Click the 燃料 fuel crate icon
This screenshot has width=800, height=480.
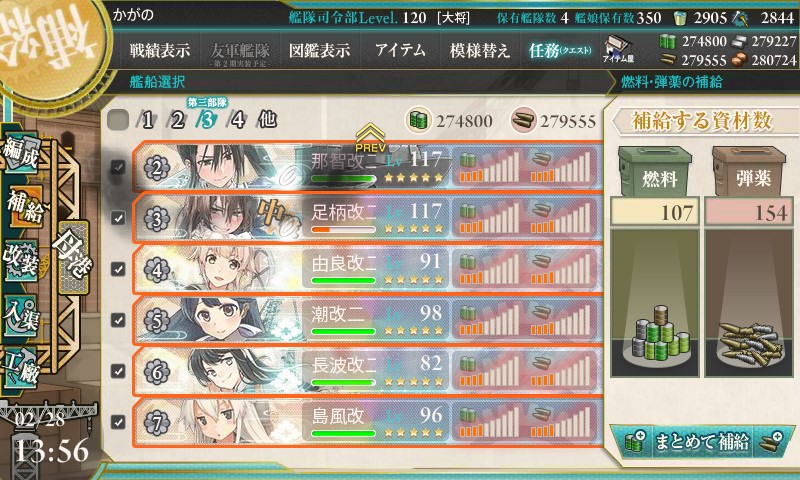coord(655,172)
